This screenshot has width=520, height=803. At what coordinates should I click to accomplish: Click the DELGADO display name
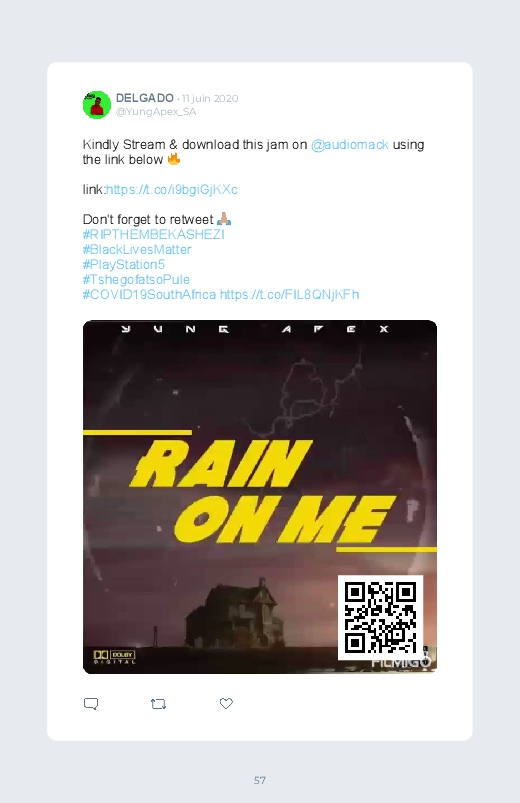point(144,98)
